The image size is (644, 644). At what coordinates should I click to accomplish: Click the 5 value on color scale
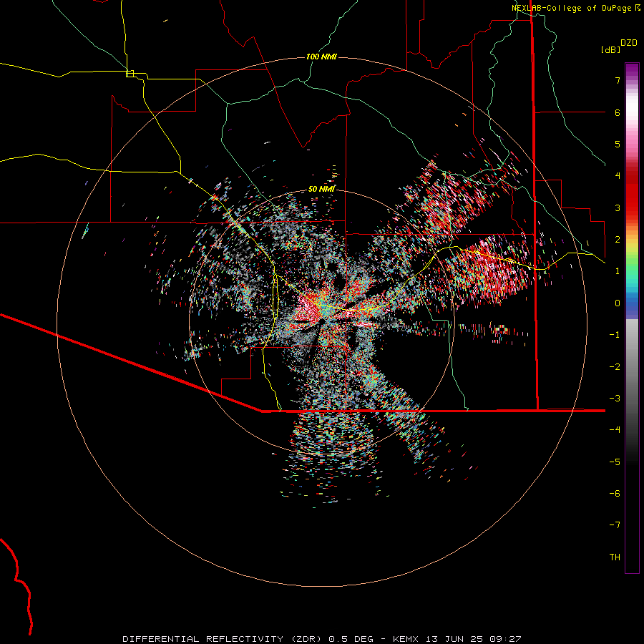point(618,144)
